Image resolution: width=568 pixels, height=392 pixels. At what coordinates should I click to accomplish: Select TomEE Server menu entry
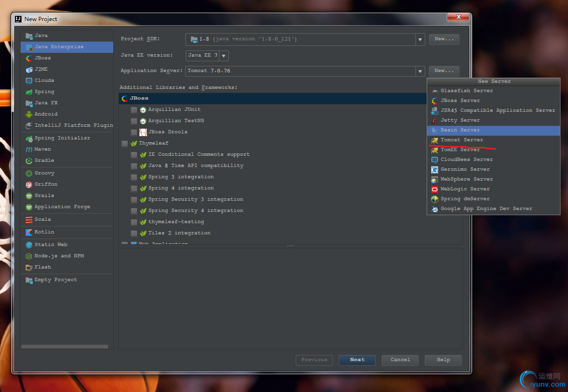[494, 150]
